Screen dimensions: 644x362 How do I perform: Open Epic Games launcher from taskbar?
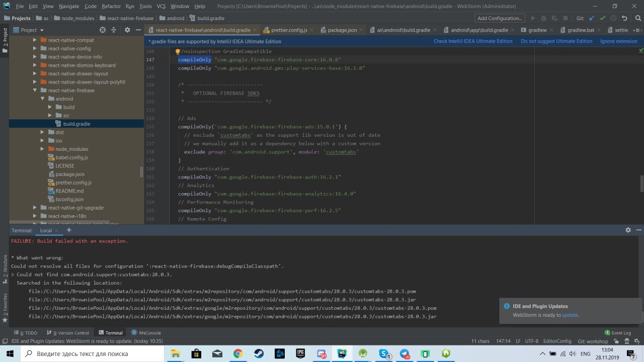click(300, 354)
